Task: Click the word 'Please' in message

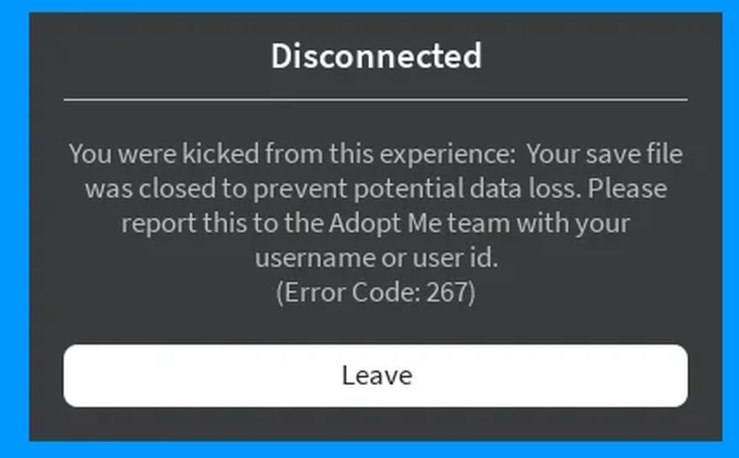Action: coord(628,188)
